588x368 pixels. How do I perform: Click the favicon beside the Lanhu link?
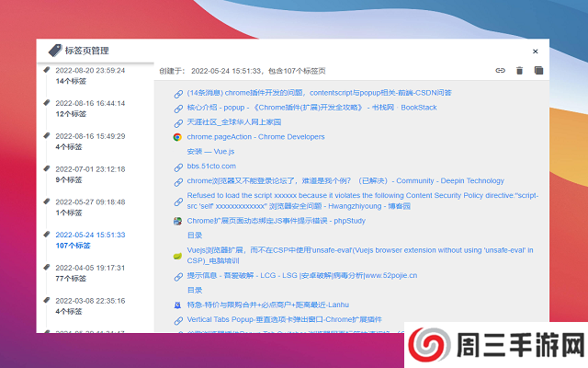(x=178, y=305)
